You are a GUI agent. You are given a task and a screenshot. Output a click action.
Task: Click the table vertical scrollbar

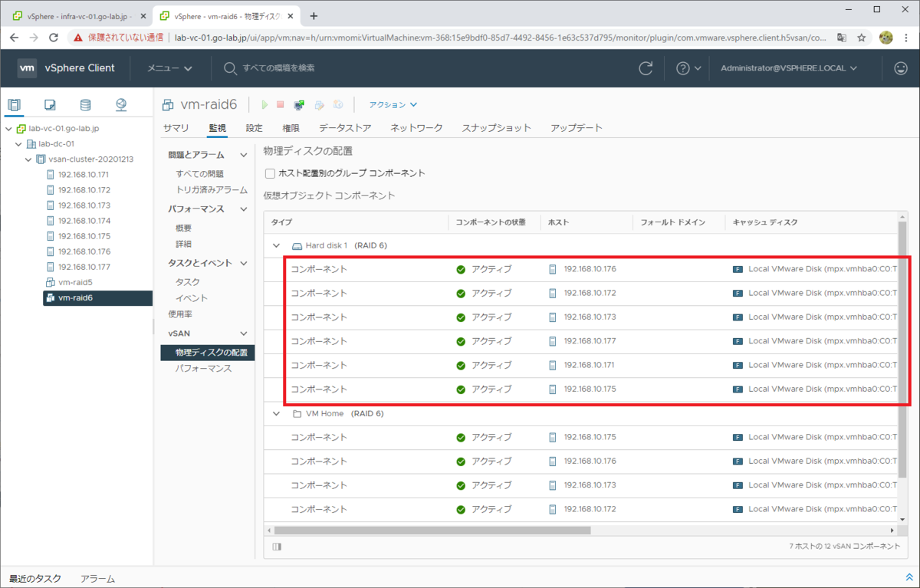902,350
